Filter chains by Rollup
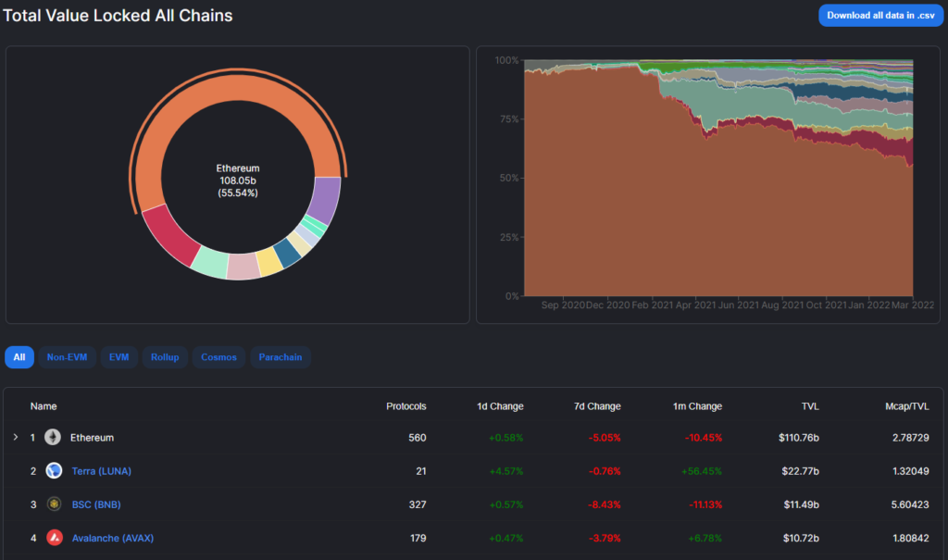This screenshot has height=560, width=948. point(166,356)
